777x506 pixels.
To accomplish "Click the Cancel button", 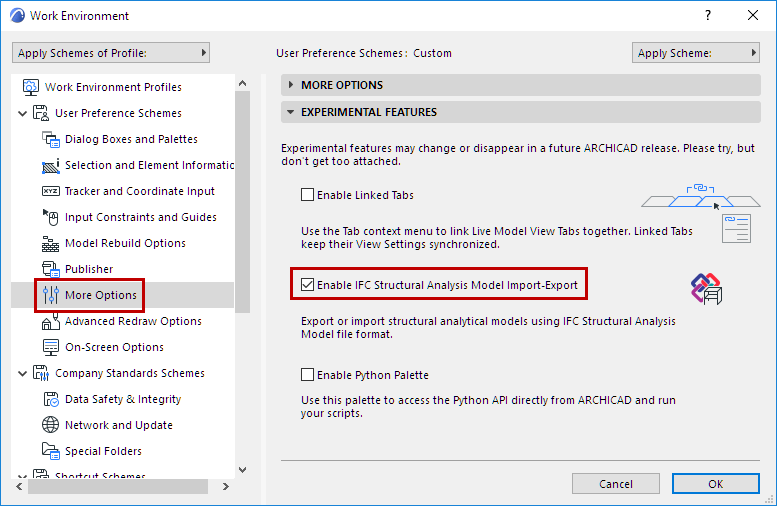I will (615, 483).
